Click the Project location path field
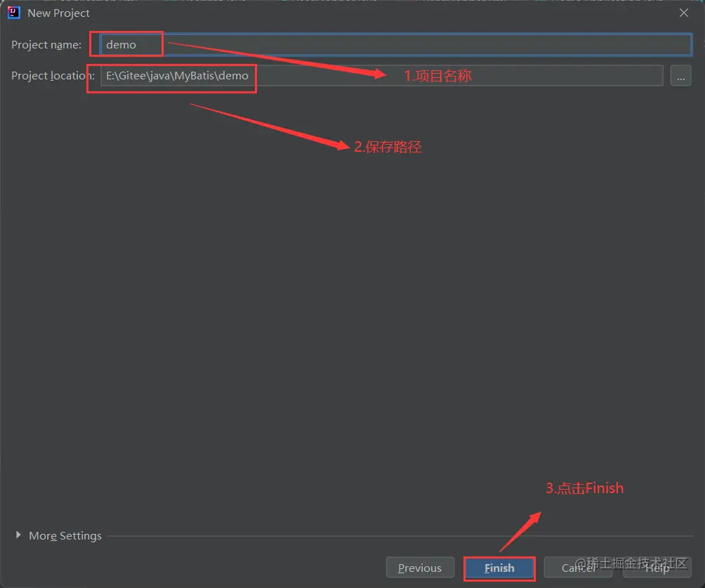The height and width of the screenshot is (588, 705). point(382,76)
